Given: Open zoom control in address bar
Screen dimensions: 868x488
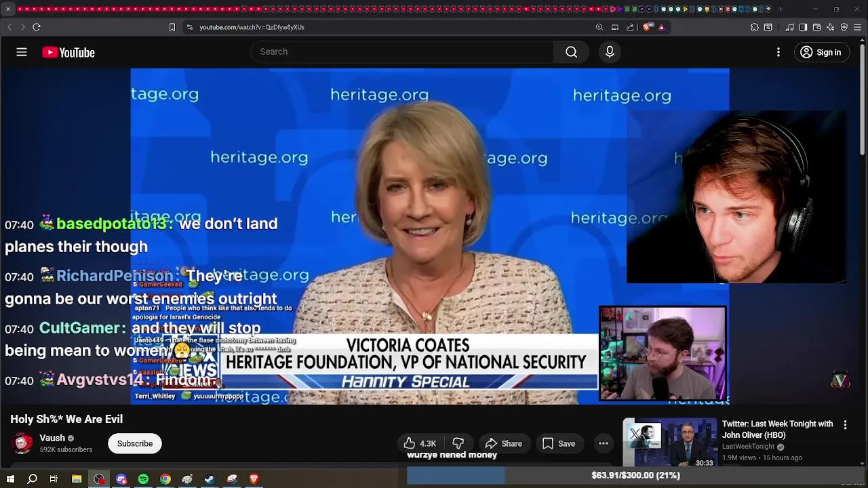Looking at the screenshot, I should 599,27.
